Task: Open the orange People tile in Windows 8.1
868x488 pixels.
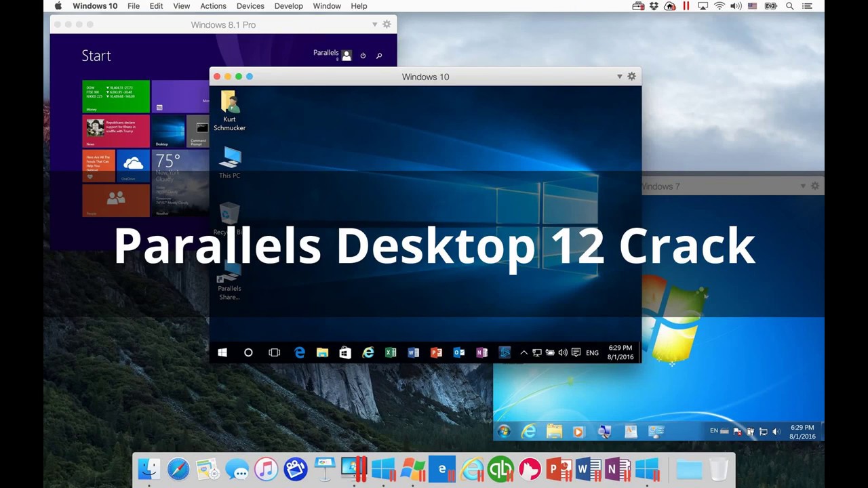Action: [x=116, y=201]
